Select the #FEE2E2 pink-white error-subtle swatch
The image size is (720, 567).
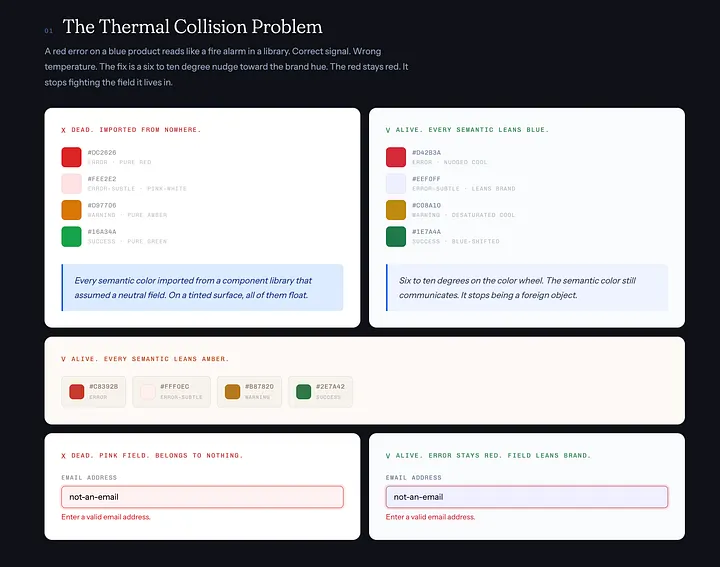[71, 184]
